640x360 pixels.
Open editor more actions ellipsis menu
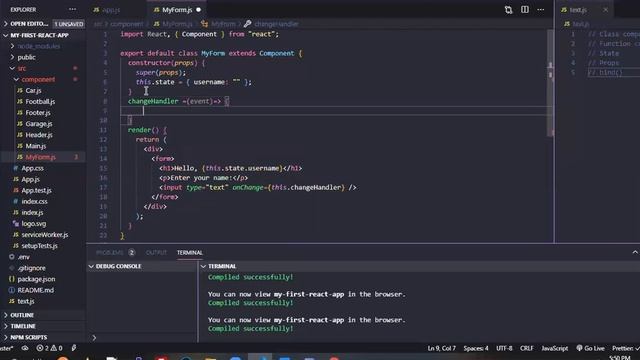(x=540, y=9)
